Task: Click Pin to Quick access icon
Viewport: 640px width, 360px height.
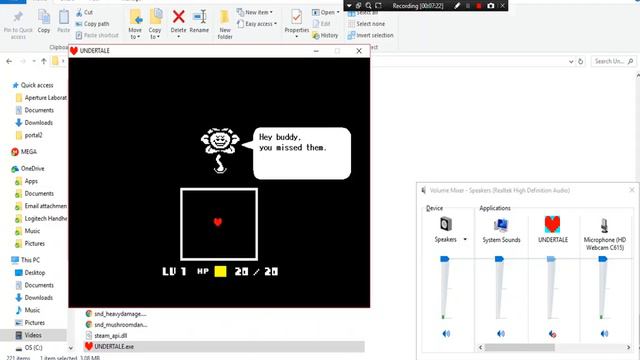Action: tap(18, 17)
